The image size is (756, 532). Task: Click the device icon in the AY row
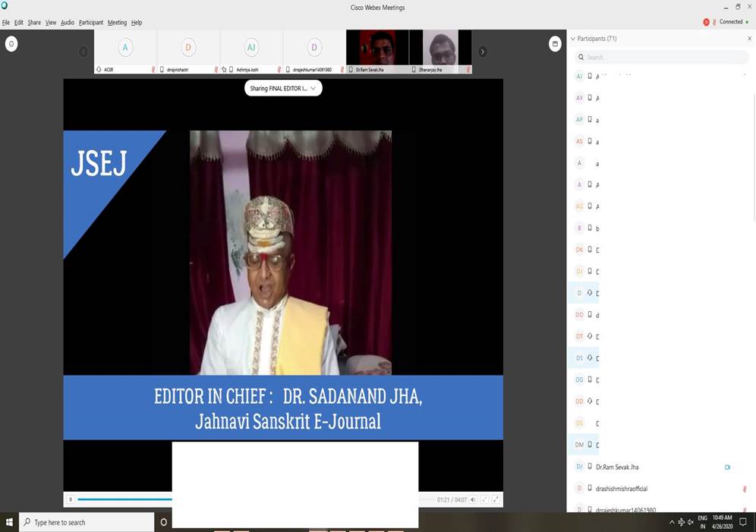[590, 97]
